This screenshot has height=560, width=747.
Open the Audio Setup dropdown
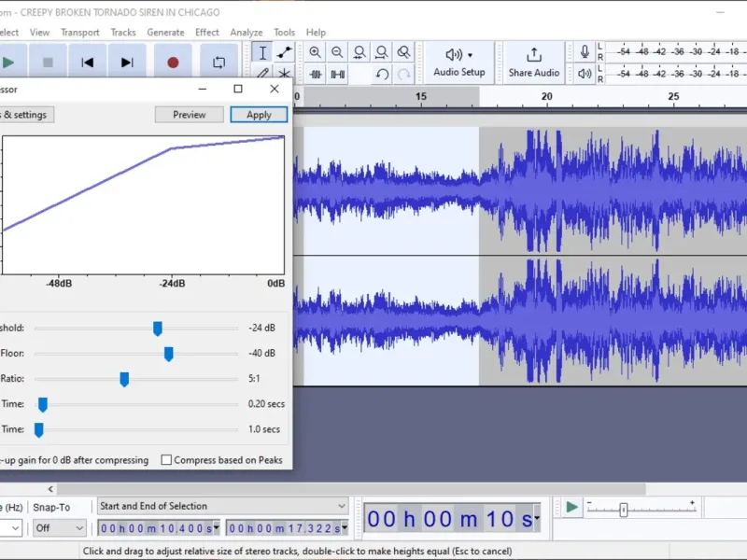(x=458, y=63)
